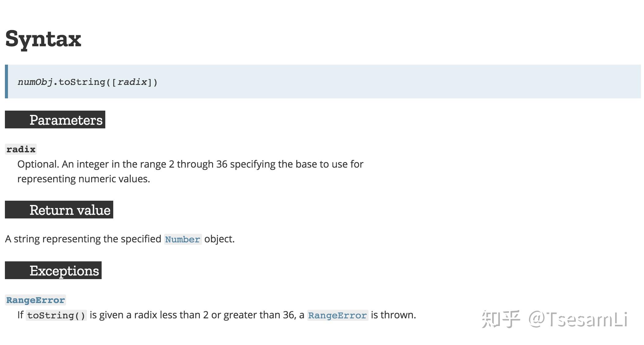This screenshot has height=345, width=644.
Task: Click the bold radix parameter term
Action: click(x=21, y=149)
